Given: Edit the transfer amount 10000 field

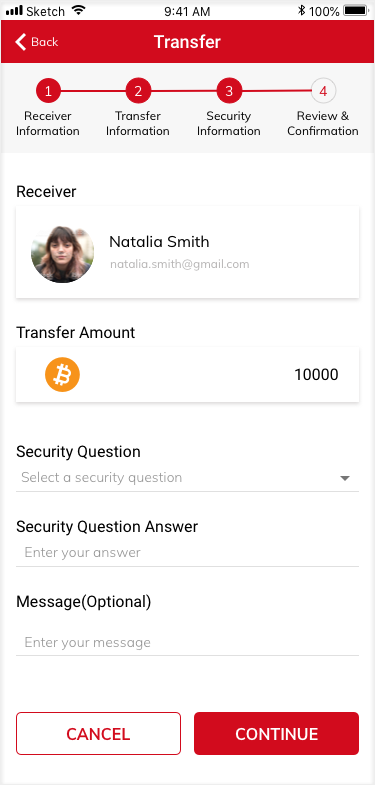Looking at the screenshot, I should pos(187,374).
